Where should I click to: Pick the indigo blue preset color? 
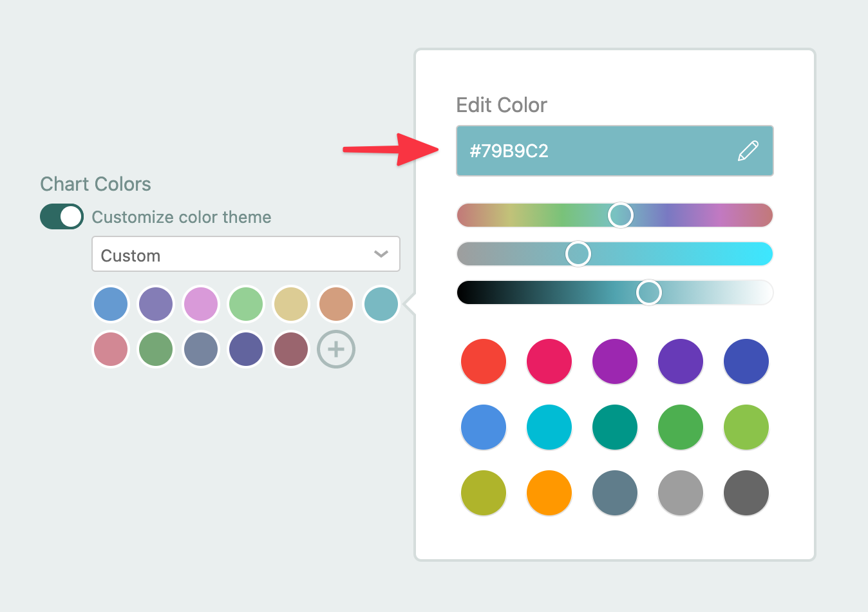[x=746, y=361]
